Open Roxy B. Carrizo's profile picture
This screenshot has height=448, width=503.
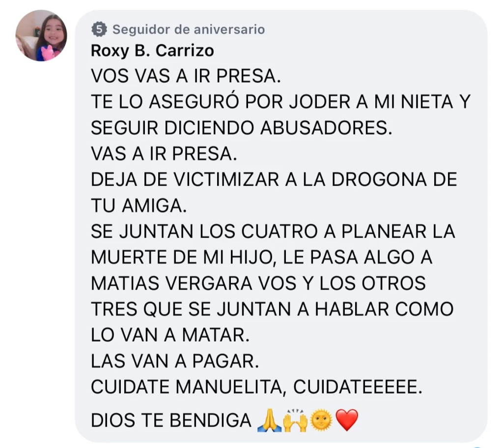point(41,35)
